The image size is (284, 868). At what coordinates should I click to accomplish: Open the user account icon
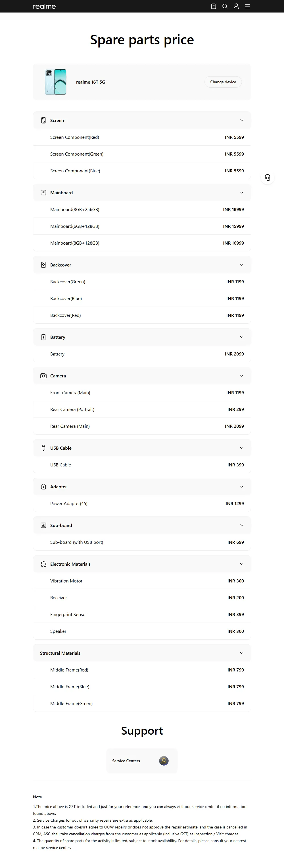236,6
